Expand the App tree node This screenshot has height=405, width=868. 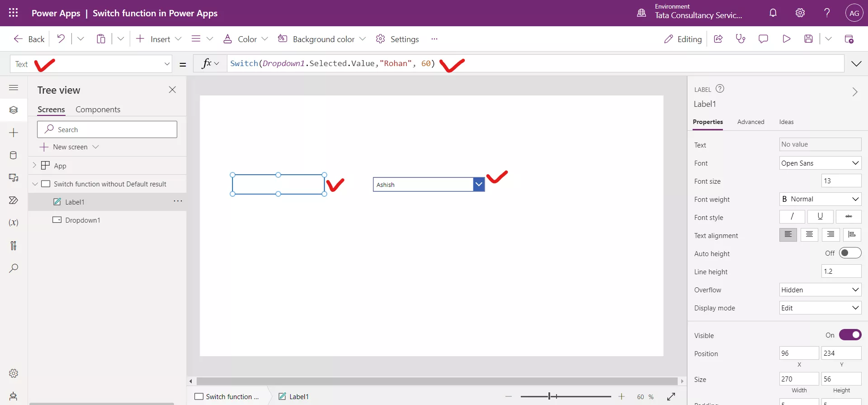pyautogui.click(x=34, y=165)
